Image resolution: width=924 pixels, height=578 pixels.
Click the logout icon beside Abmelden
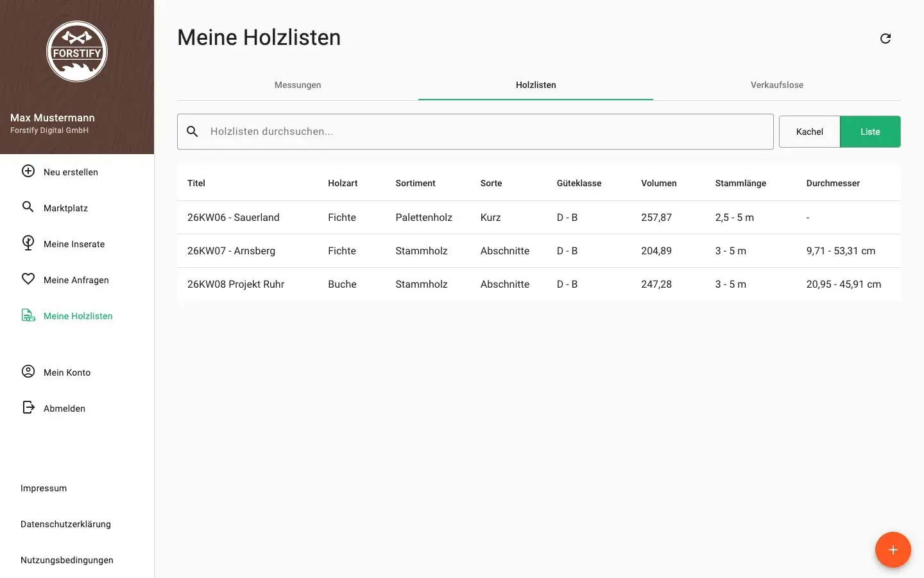coord(28,407)
